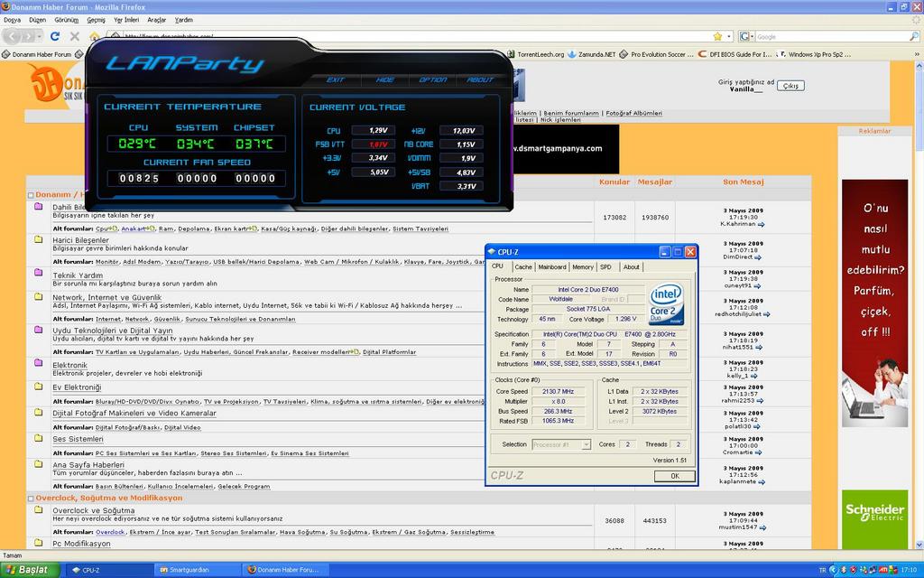Click EXIT in LANParty window
Viewport: 924px width, 578px height.
point(336,79)
